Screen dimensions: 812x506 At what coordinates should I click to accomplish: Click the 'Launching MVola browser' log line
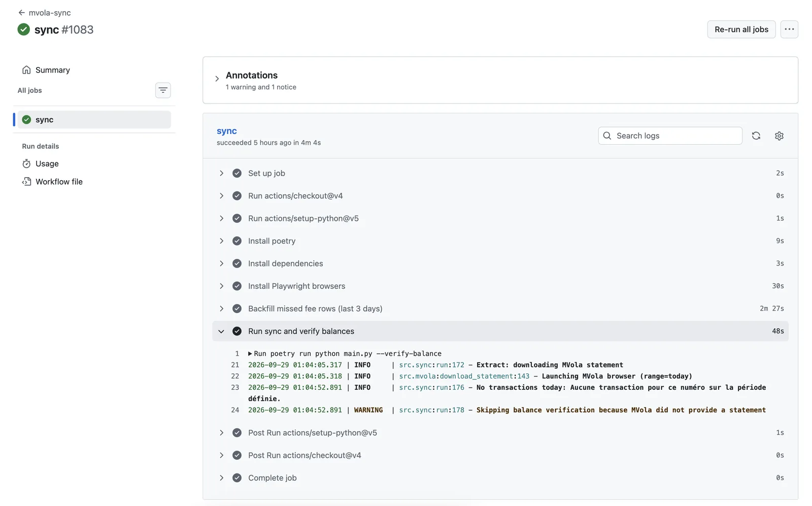pos(470,376)
